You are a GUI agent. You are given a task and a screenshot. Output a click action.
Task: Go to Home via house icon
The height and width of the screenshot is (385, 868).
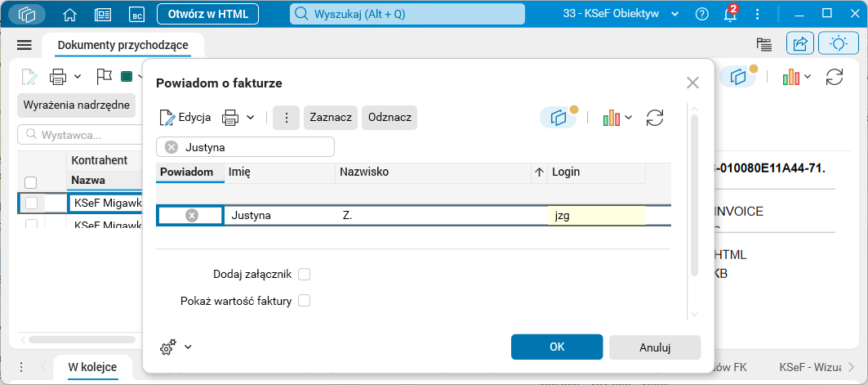tap(69, 15)
